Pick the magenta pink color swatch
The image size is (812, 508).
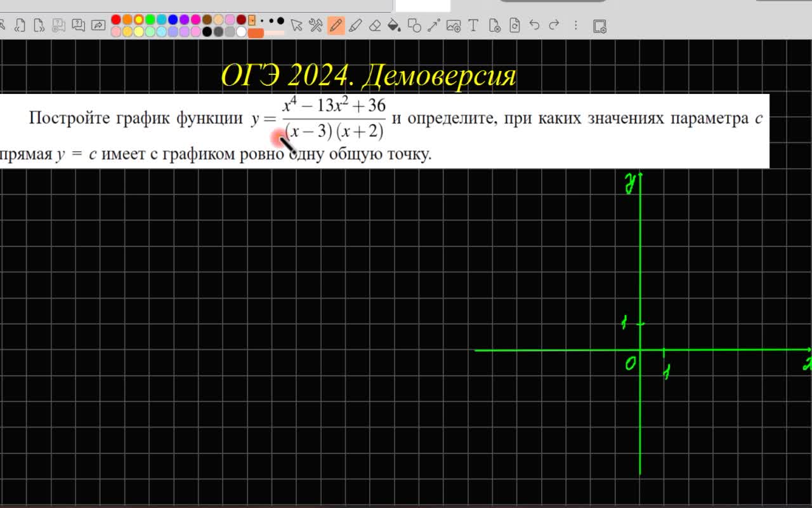pos(196,20)
